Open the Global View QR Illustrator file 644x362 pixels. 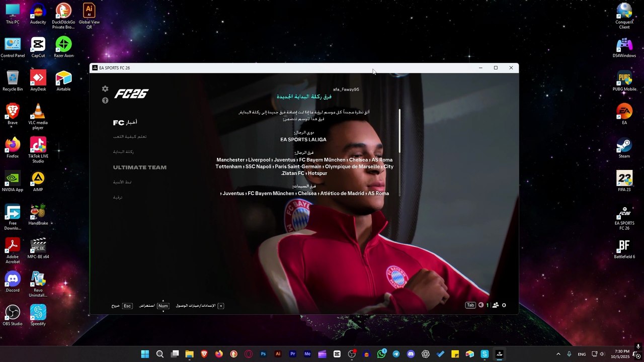click(89, 16)
